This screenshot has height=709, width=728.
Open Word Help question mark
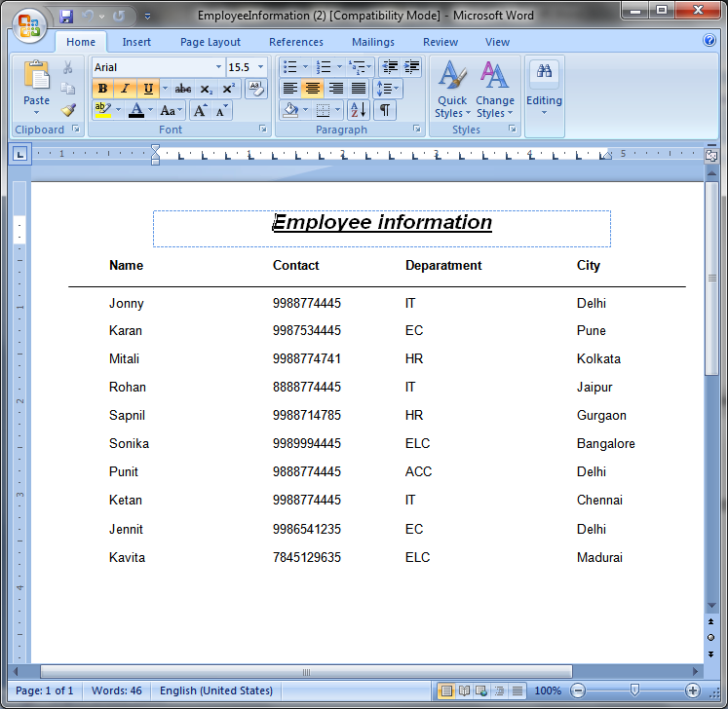click(709, 40)
